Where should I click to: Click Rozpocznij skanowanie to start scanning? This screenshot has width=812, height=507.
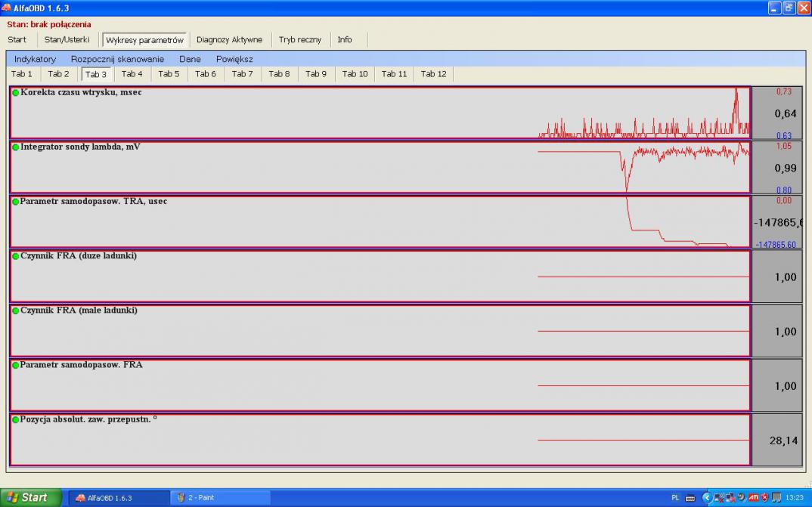[x=117, y=59]
